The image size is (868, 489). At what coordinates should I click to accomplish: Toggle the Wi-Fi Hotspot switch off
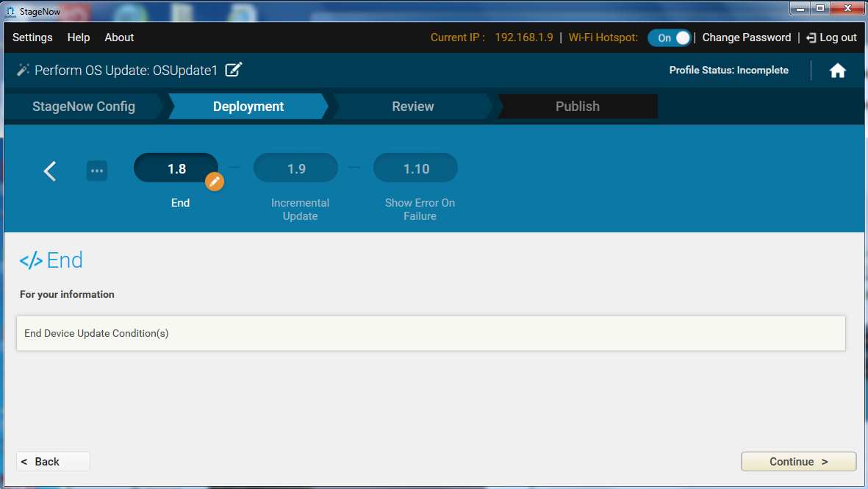(669, 38)
